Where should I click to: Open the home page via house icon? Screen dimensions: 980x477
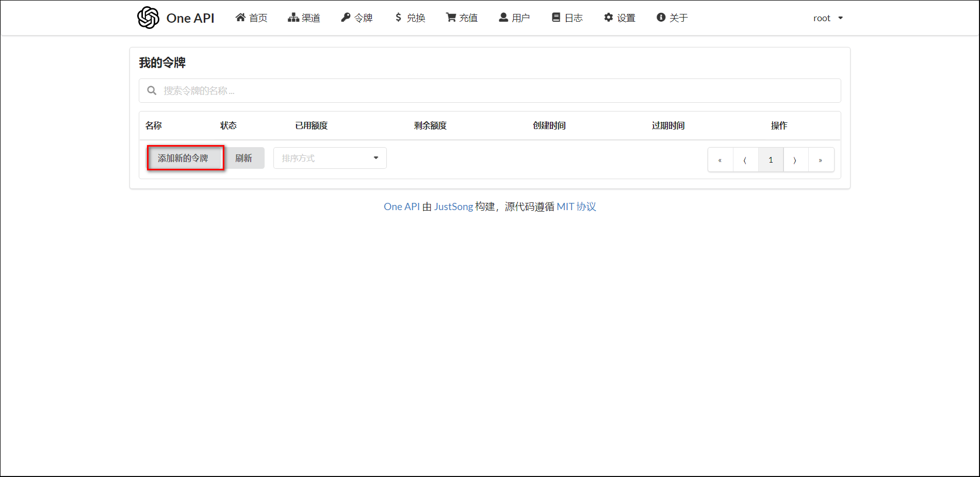click(x=240, y=18)
